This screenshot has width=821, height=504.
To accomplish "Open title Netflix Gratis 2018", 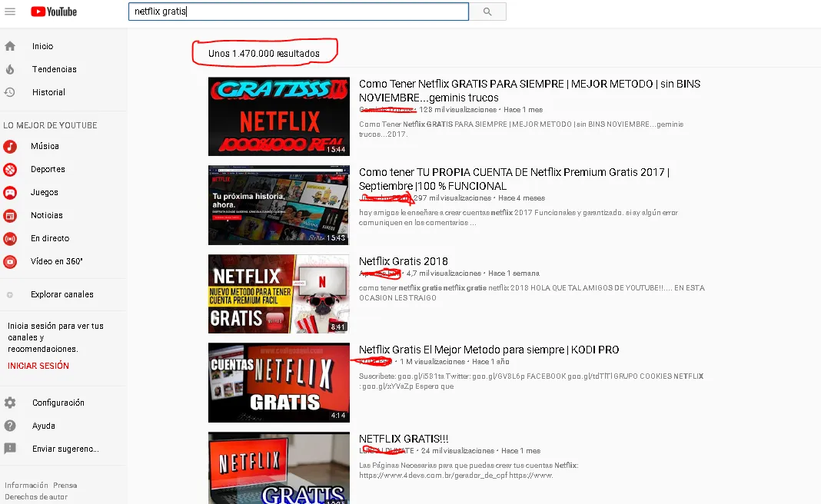I will coord(403,261).
